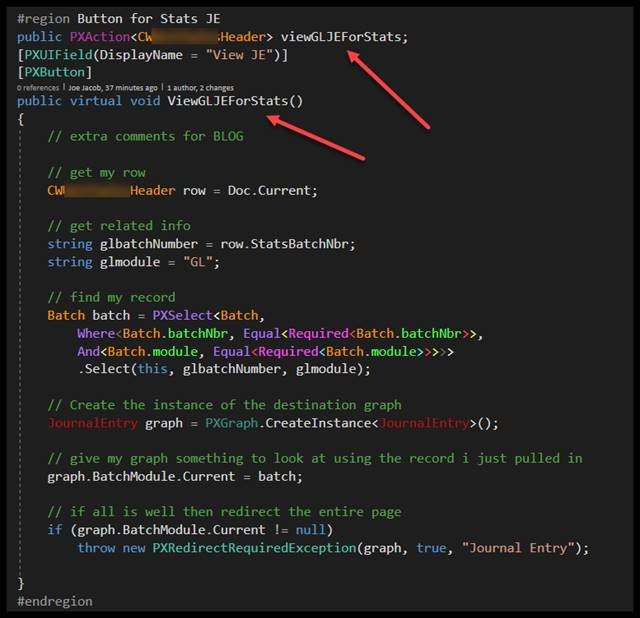
Task: Click 'PXGraph' in CreateInstance line
Action: [231, 423]
